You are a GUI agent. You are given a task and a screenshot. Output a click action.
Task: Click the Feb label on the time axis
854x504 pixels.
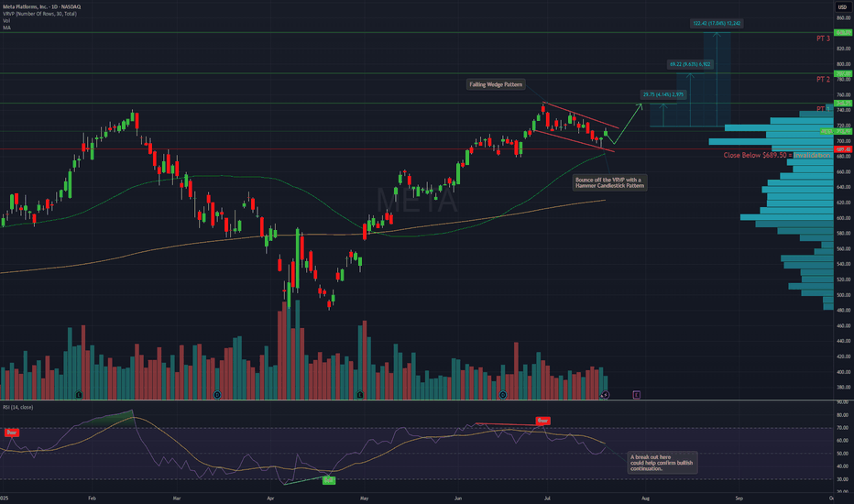(92, 498)
